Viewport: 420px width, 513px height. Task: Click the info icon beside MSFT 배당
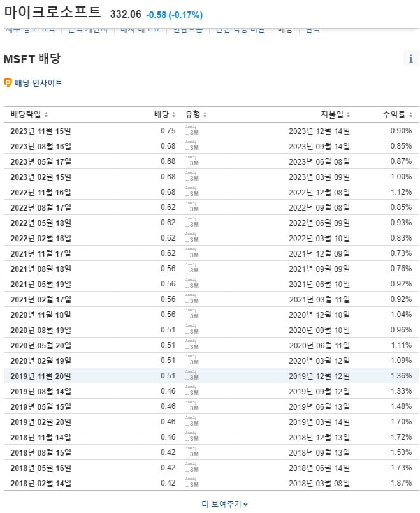pos(411,59)
